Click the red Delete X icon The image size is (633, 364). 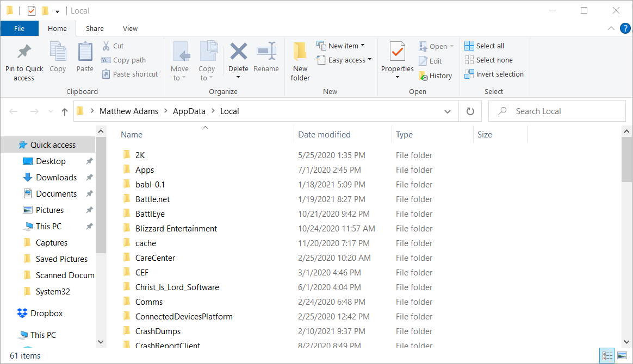(x=238, y=52)
